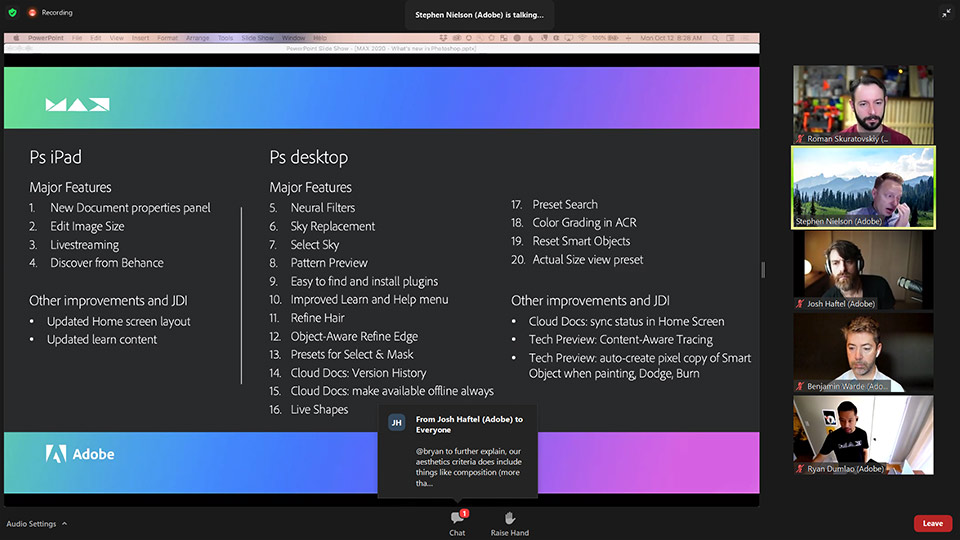Open the File menu
The width and height of the screenshot is (960, 540).
pyautogui.click(x=77, y=38)
